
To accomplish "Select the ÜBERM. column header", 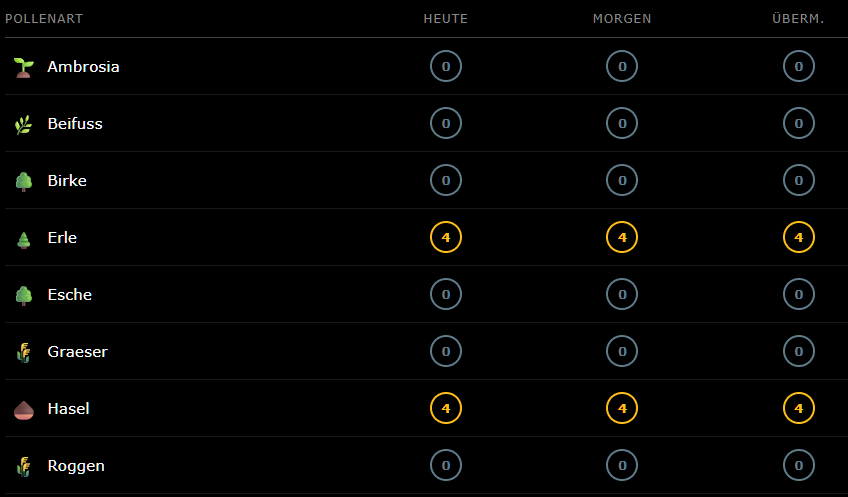I will pyautogui.click(x=798, y=19).
